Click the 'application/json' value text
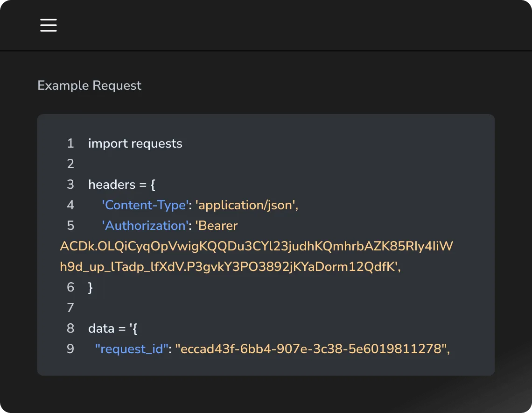Image resolution: width=532 pixels, height=413 pixels. pyautogui.click(x=246, y=205)
